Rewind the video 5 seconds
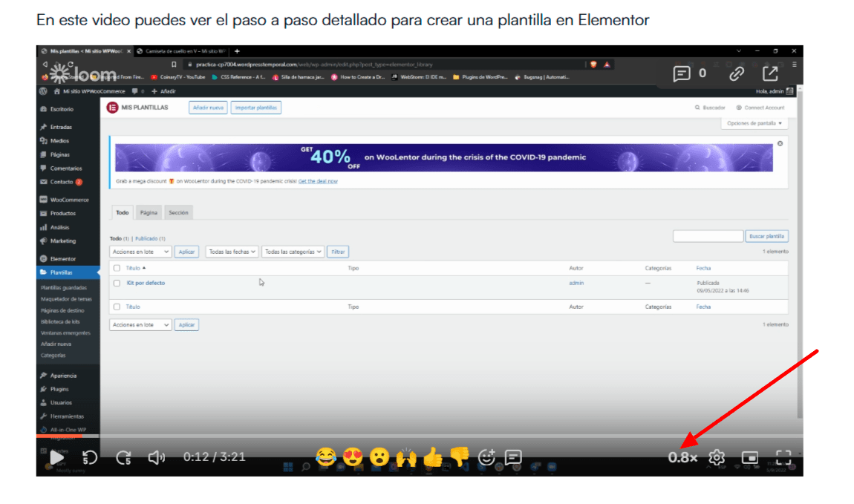This screenshot has width=854, height=504. click(90, 457)
